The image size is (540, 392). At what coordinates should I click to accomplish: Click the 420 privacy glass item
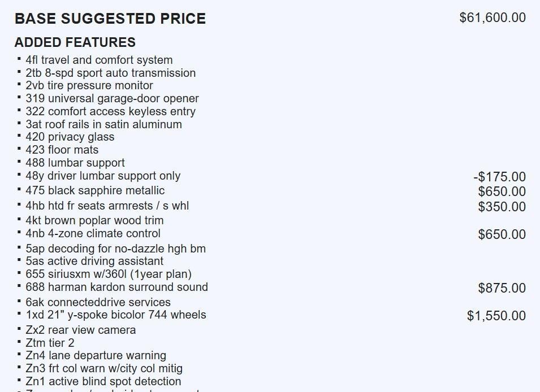tap(70, 137)
